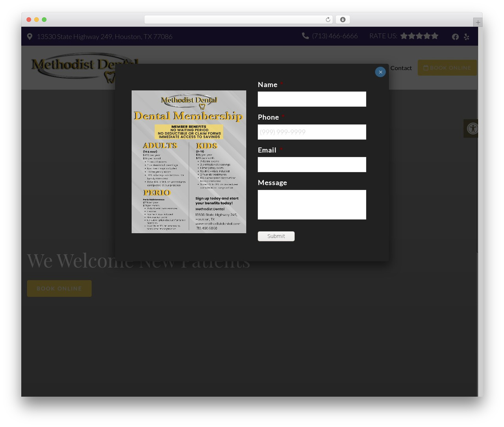Click the Message text area
This screenshot has width=504, height=427.
click(312, 204)
